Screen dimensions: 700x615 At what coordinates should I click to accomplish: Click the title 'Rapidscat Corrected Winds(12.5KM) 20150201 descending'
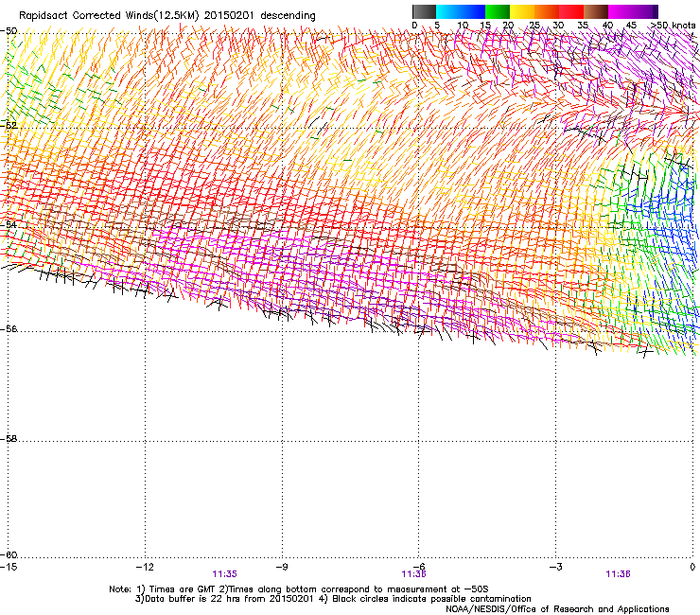[x=167, y=16]
